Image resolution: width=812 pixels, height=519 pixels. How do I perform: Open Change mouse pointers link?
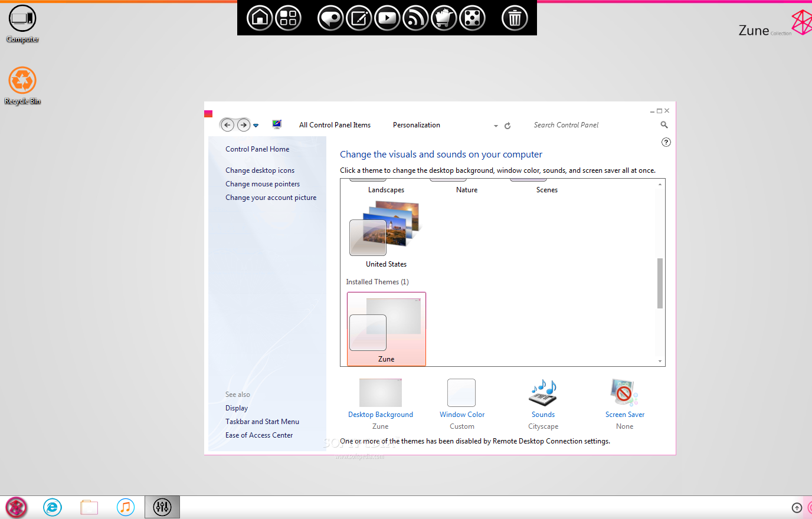click(x=263, y=184)
